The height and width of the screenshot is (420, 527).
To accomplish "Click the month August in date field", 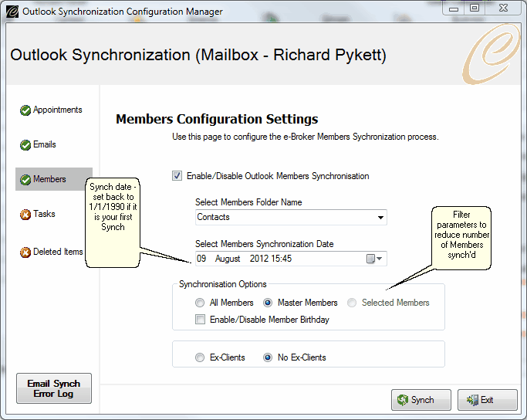I will (x=228, y=259).
